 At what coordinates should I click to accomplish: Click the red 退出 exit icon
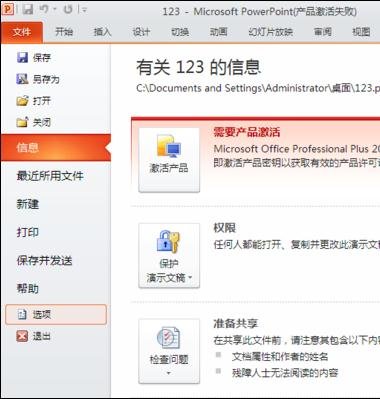coord(22,336)
